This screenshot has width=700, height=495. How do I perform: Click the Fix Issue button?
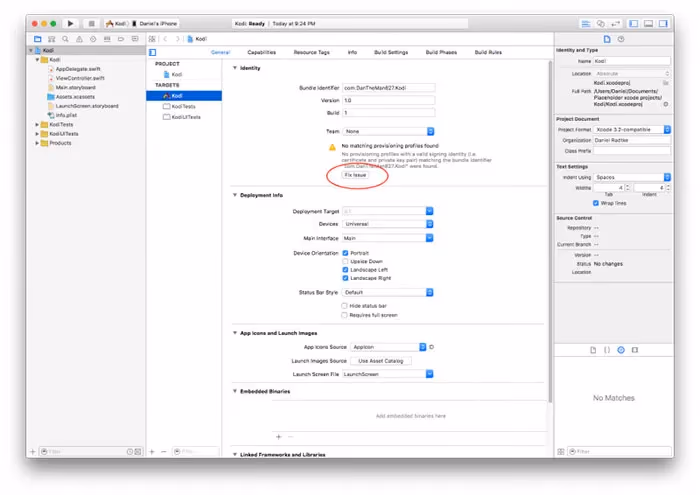355,174
